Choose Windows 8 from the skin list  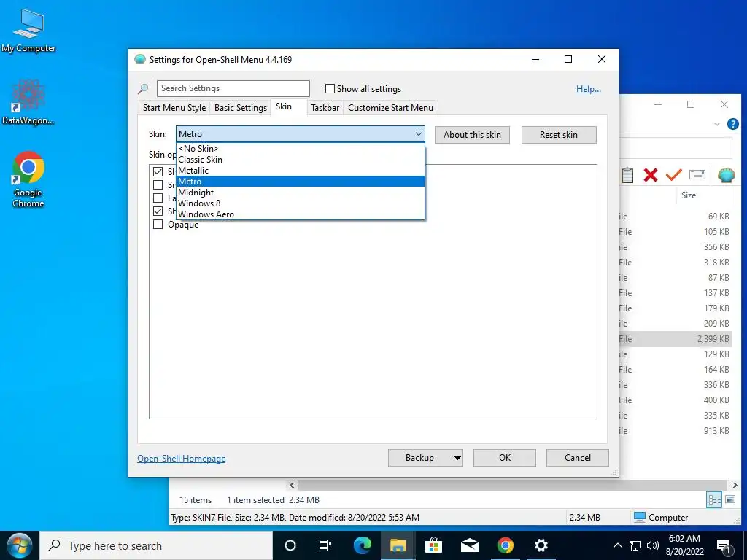pyautogui.click(x=301, y=203)
